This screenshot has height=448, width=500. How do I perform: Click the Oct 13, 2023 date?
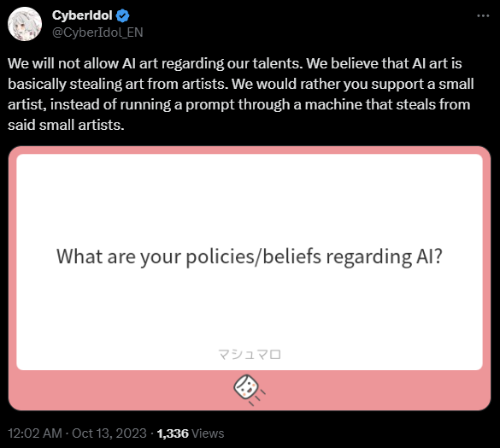[109, 433]
